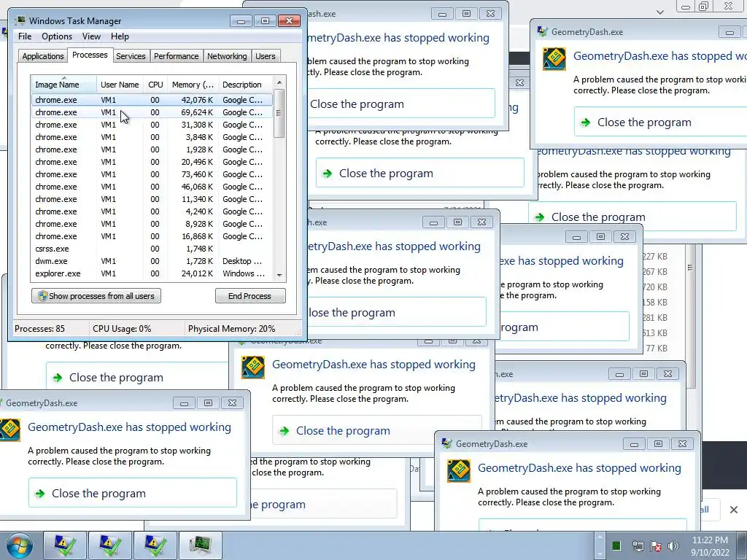Viewport: 747px width, 560px height.
Task: Switch to the Services tab
Action: (131, 56)
